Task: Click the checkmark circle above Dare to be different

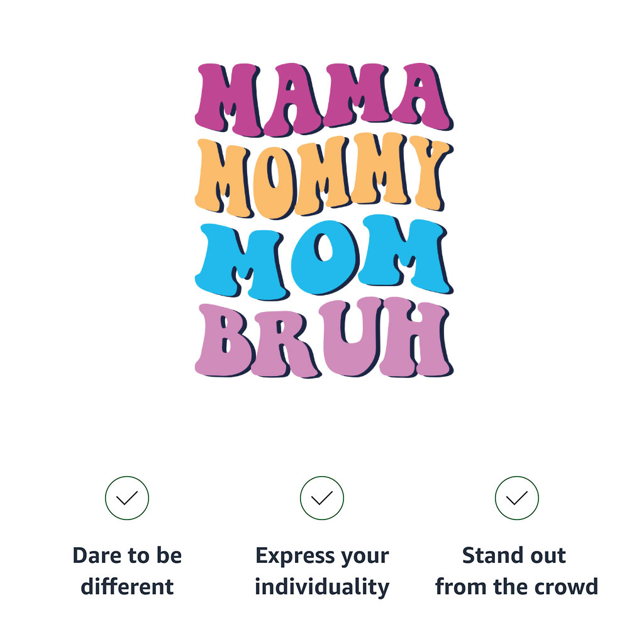Action: tap(127, 498)
